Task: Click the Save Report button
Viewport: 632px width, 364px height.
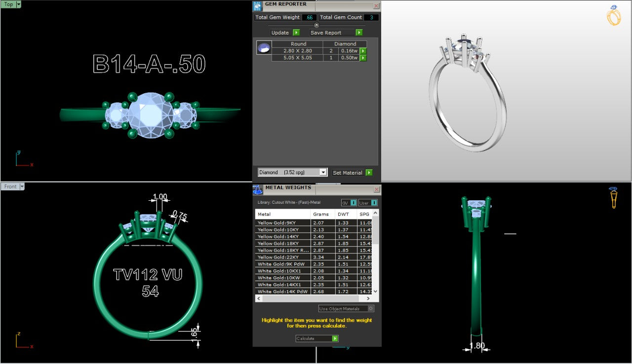Action: point(336,33)
